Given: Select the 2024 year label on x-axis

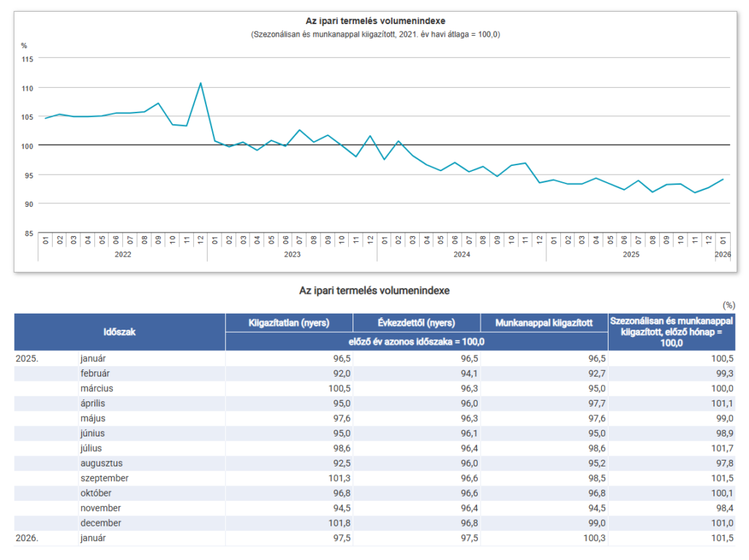Looking at the screenshot, I should coord(462,254).
